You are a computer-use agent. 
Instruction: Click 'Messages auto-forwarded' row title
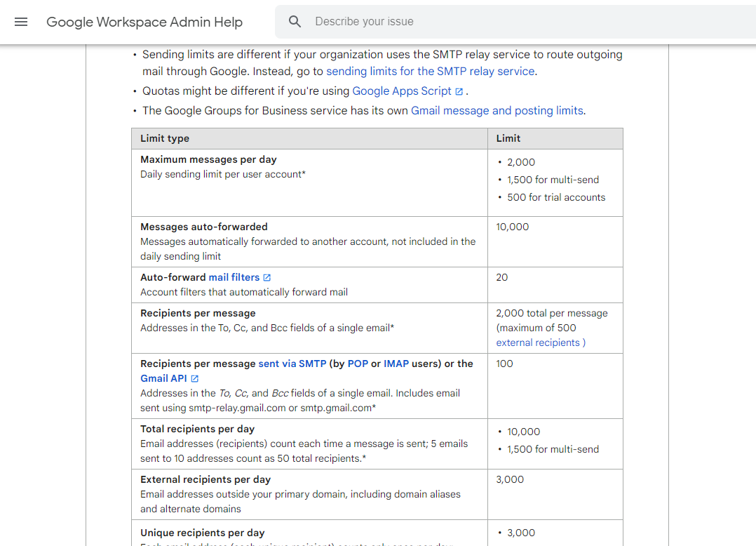coord(204,227)
